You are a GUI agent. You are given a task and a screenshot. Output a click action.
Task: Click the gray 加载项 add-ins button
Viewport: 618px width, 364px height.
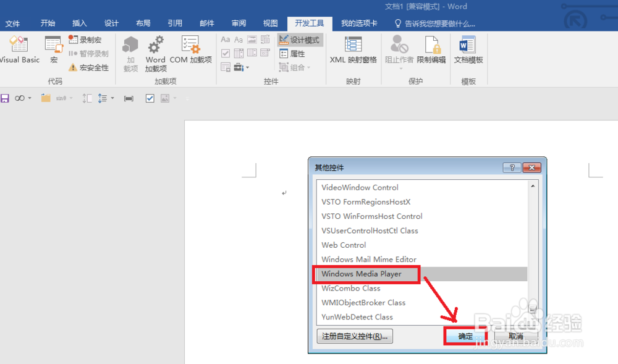pos(130,54)
